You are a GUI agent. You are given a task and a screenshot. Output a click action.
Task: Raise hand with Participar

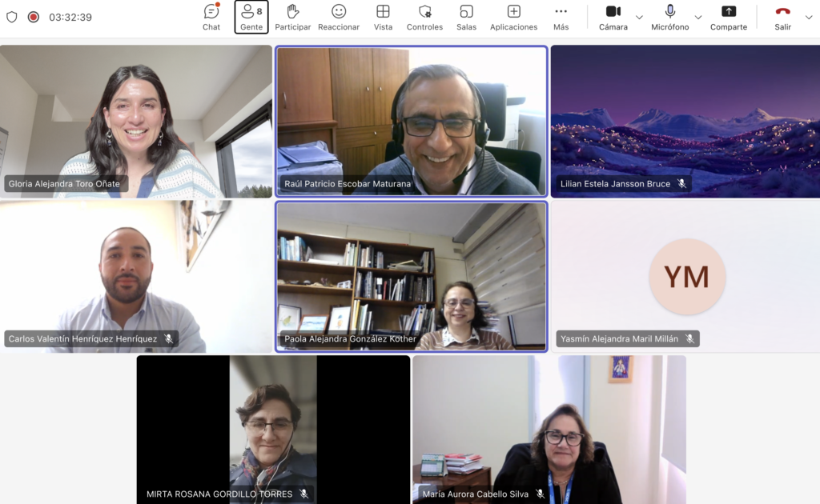click(x=293, y=18)
